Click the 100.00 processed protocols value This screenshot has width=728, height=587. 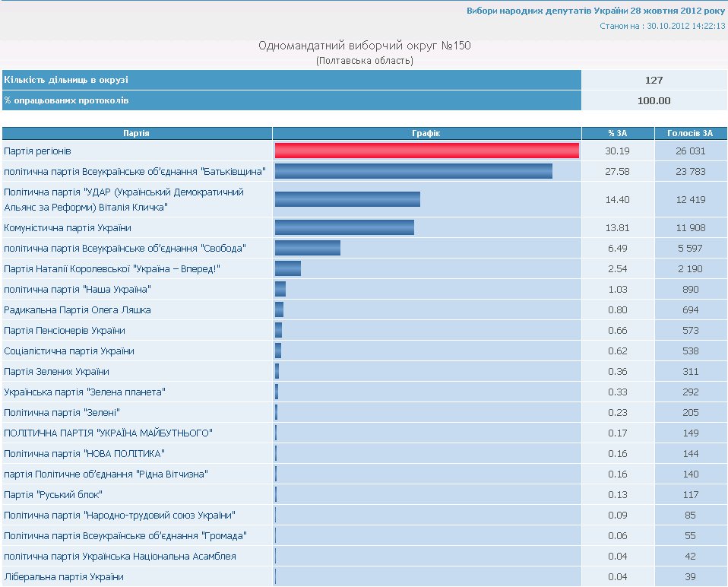click(x=654, y=100)
